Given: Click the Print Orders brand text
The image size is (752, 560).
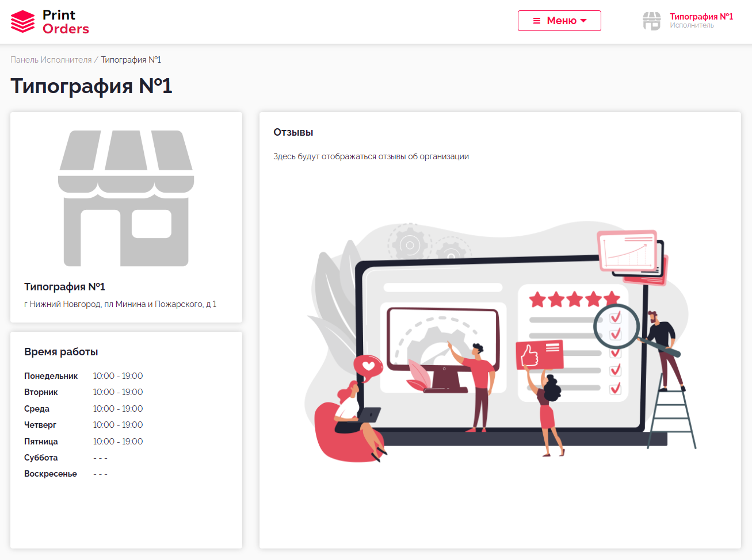Looking at the screenshot, I should point(65,22).
